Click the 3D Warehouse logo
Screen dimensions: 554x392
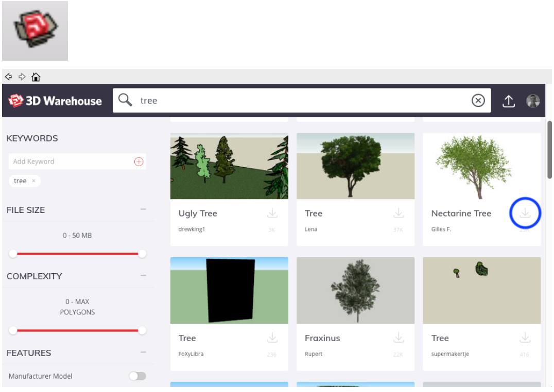(x=55, y=101)
